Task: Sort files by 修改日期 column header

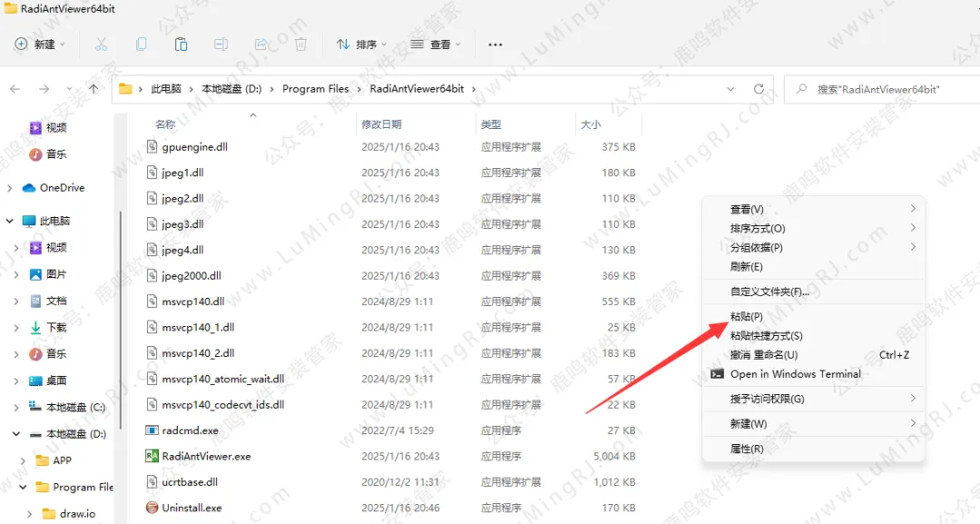Action: [x=381, y=124]
